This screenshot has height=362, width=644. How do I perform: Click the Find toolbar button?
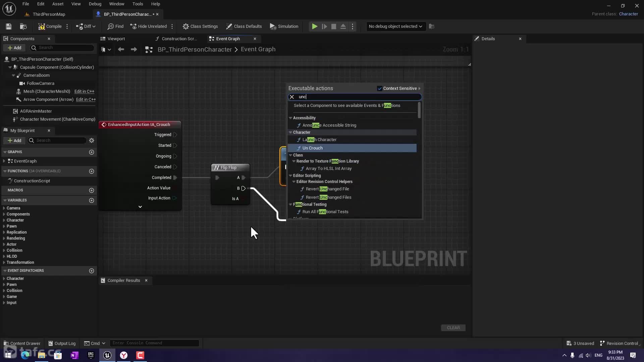click(x=115, y=26)
